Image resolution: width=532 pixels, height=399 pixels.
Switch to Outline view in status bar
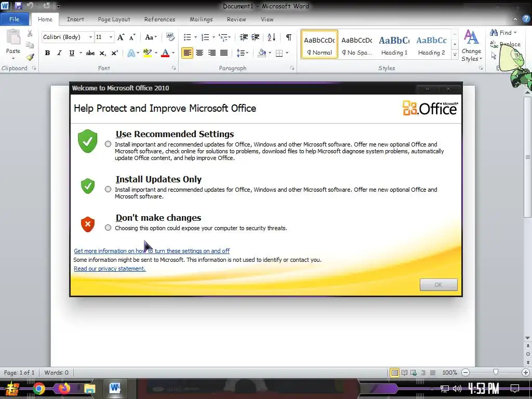[x=423, y=373]
